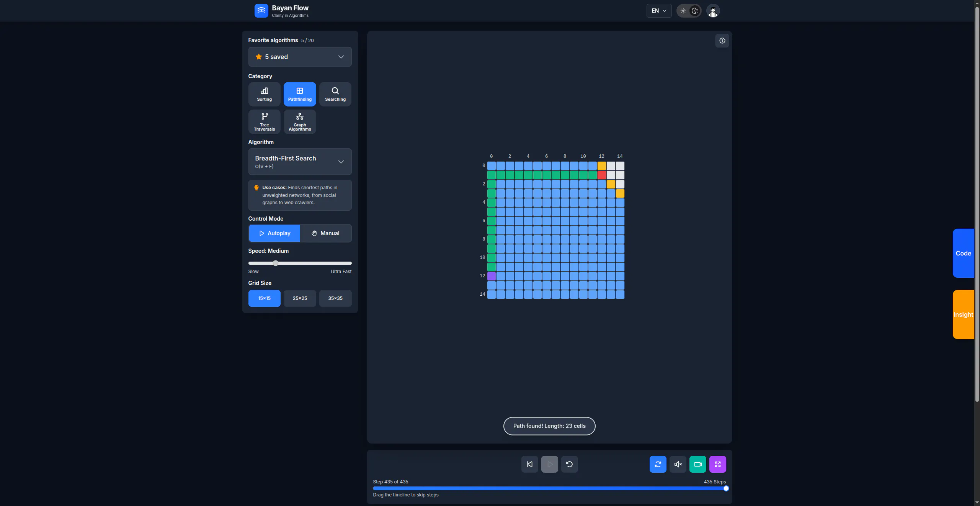The image size is (980, 506).
Task: Click the yellow frontier cell in row 0
Action: [x=601, y=166]
